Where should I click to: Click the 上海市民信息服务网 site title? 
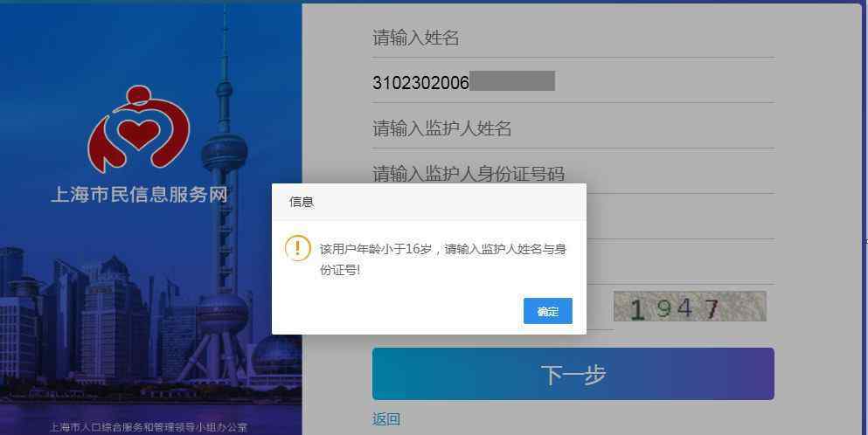(x=140, y=195)
